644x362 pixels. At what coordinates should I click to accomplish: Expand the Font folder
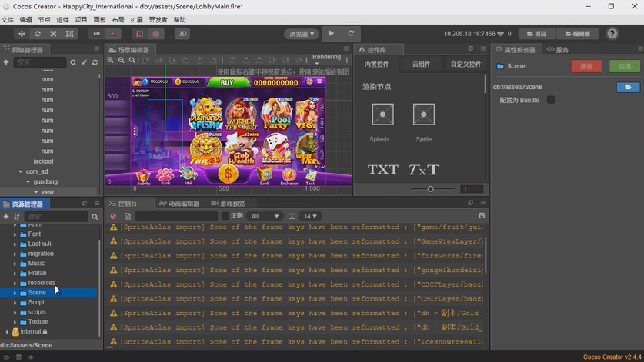pos(15,234)
